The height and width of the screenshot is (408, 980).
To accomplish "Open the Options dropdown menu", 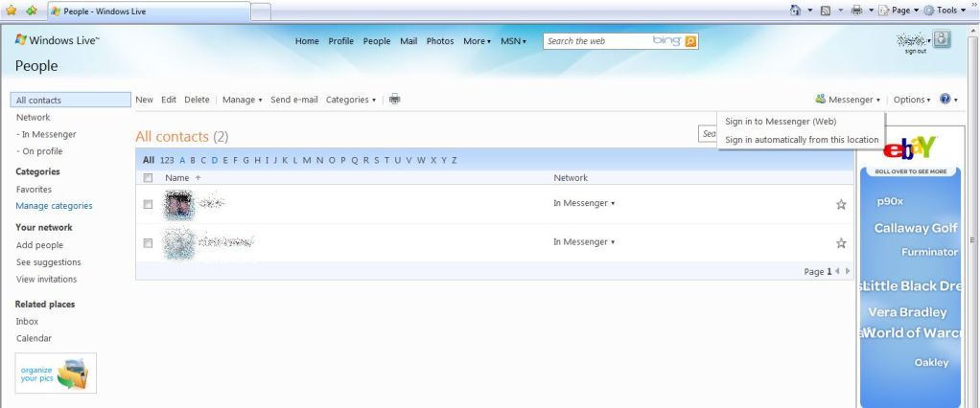I will click(x=912, y=100).
